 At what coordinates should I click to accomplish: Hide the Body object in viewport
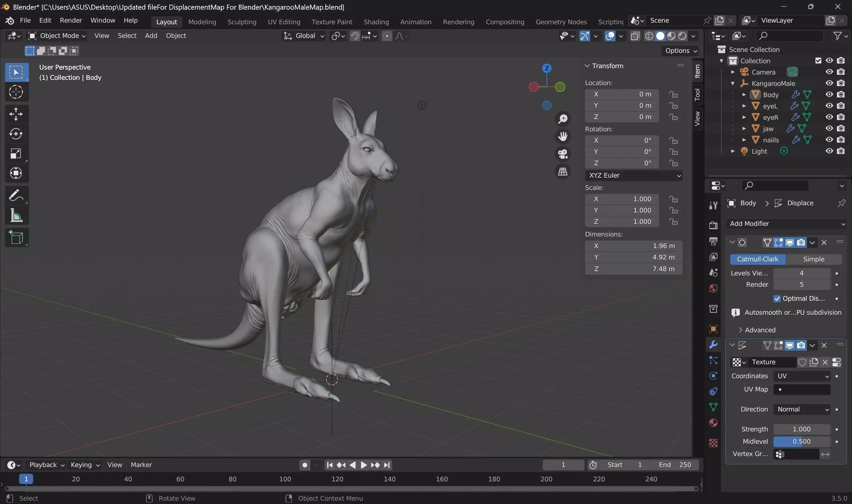(829, 94)
